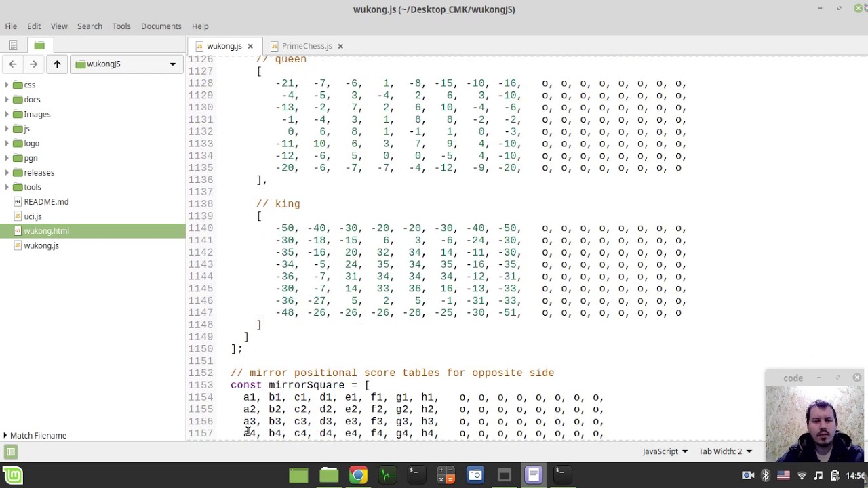
Task: Switch to the Documents side pane tab
Action: click(13, 45)
